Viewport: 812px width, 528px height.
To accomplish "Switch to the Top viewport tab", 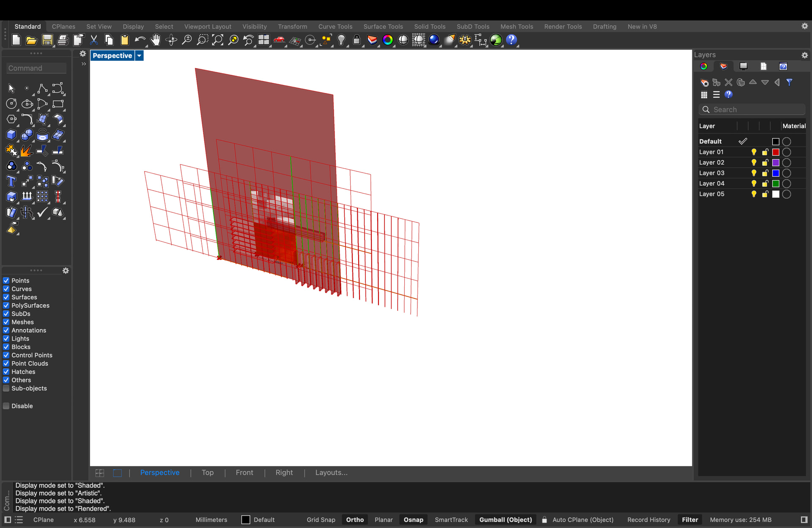I will (207, 473).
